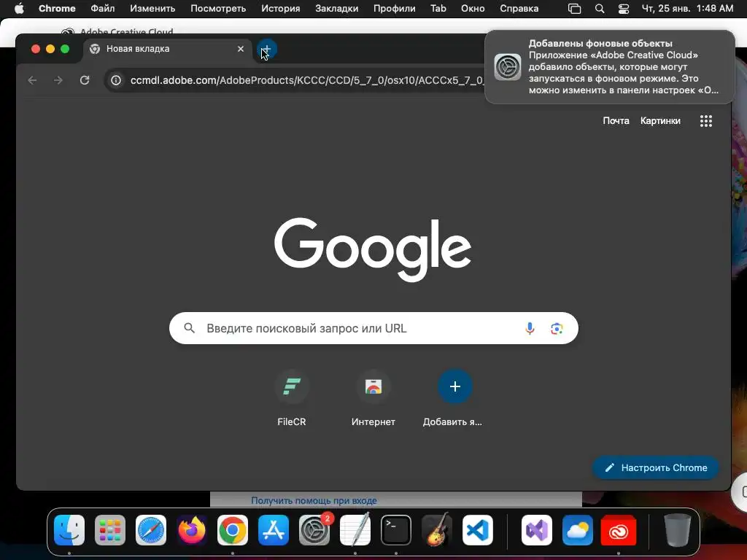Click the magnifier icon in search box
The height and width of the screenshot is (560, 747).
tap(189, 328)
